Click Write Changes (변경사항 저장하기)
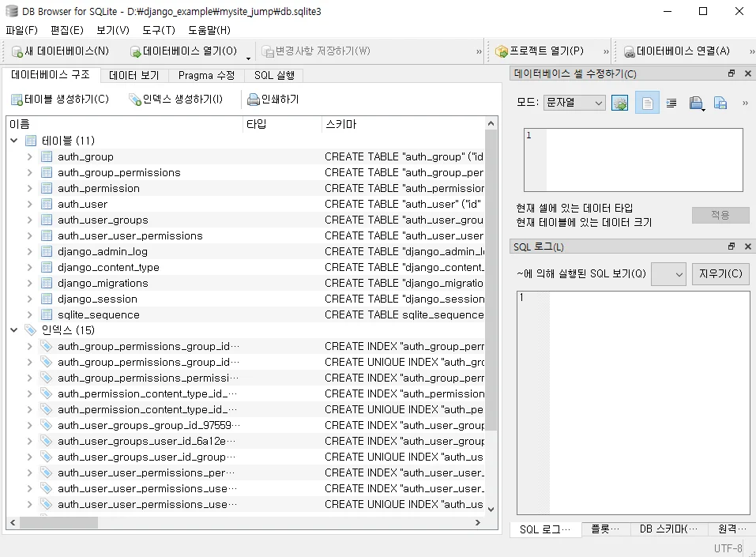Screen dimensions: 756x557 point(316,51)
